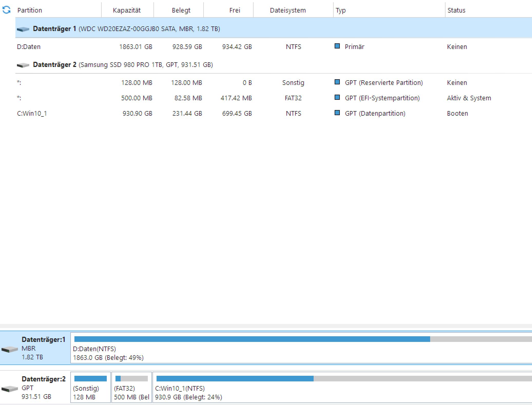The height and width of the screenshot is (415, 532).
Task: Click the 82.58 MB used cell
Action: pos(188,98)
